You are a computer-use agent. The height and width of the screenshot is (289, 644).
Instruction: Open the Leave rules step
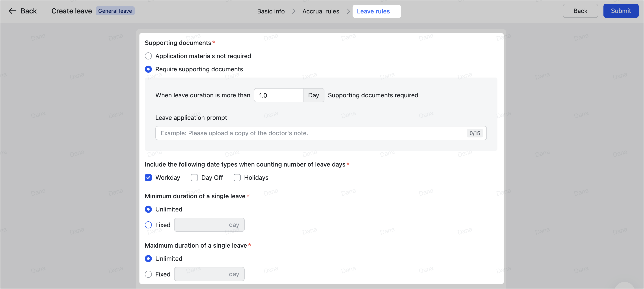point(373,11)
